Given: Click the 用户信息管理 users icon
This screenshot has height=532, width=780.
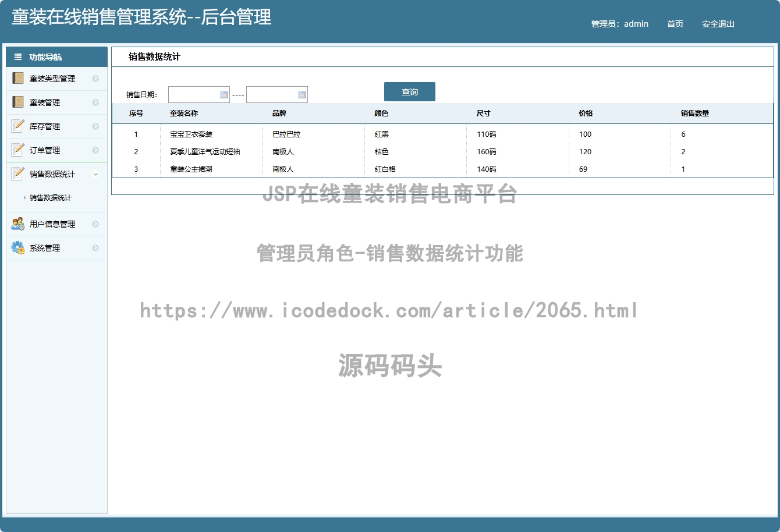Looking at the screenshot, I should click(17, 224).
